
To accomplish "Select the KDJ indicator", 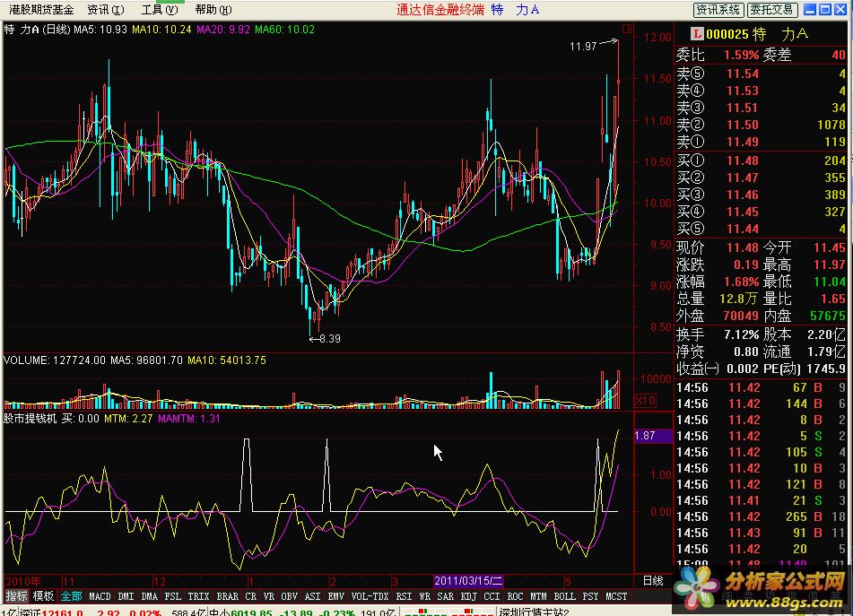I will click(x=468, y=596).
